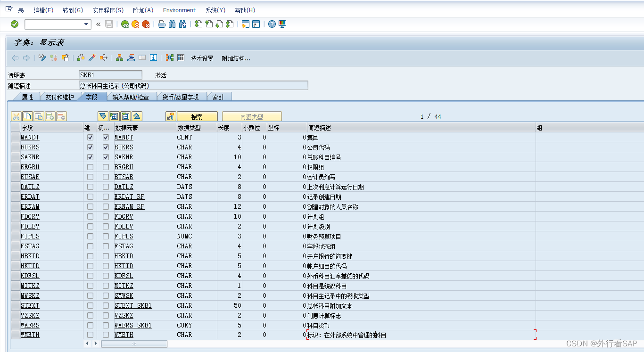Collapse all fields with collapse icon
The width and height of the screenshot is (644, 352).
(x=125, y=116)
